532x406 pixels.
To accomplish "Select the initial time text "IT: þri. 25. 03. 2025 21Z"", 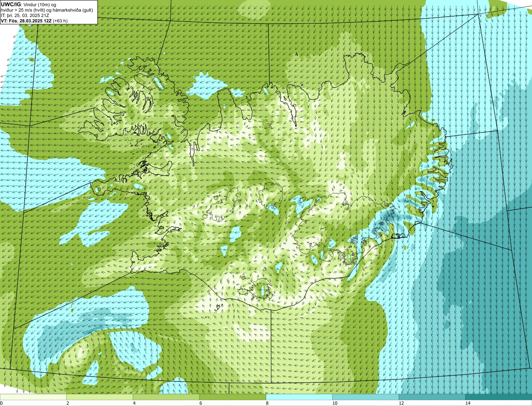I will tap(25, 15).
